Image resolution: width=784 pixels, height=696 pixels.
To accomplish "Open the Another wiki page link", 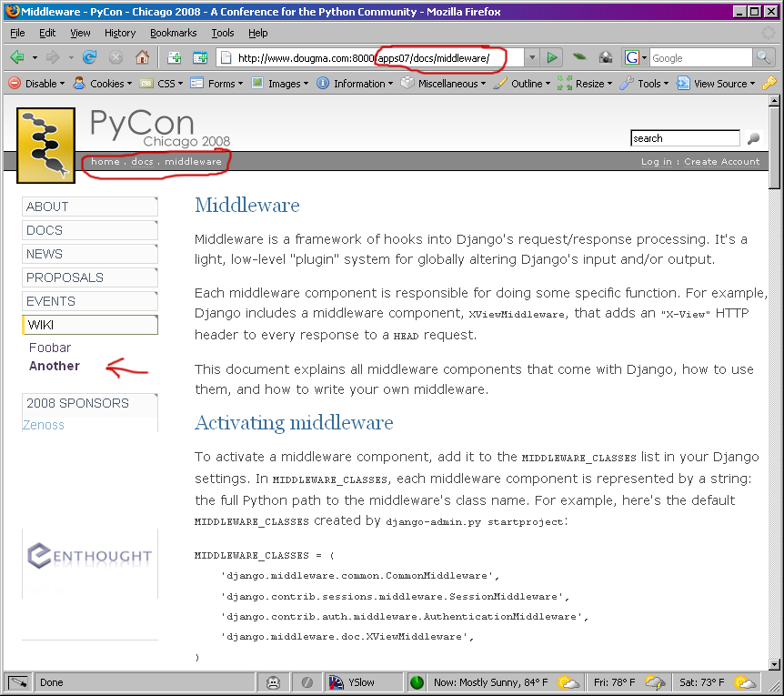I will tap(55, 366).
